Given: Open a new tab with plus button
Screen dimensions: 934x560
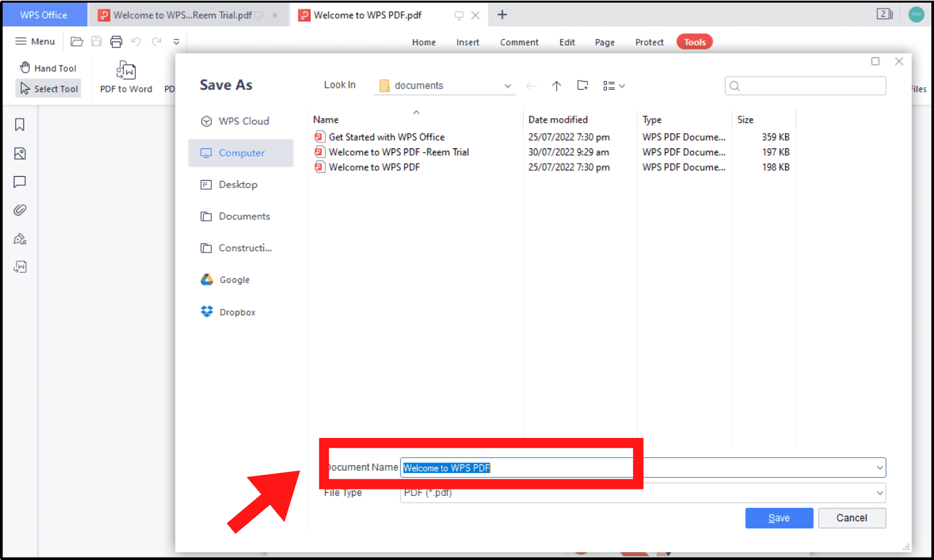Looking at the screenshot, I should [x=502, y=15].
